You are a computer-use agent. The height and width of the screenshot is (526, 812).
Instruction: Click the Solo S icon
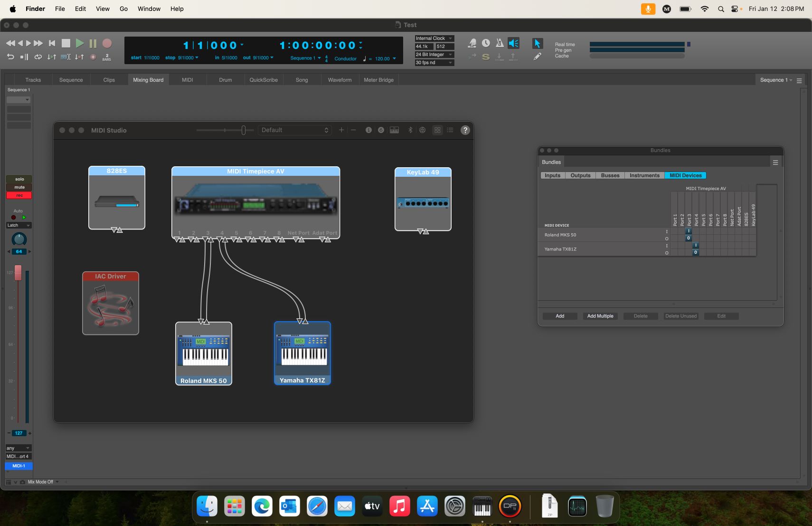click(486, 57)
